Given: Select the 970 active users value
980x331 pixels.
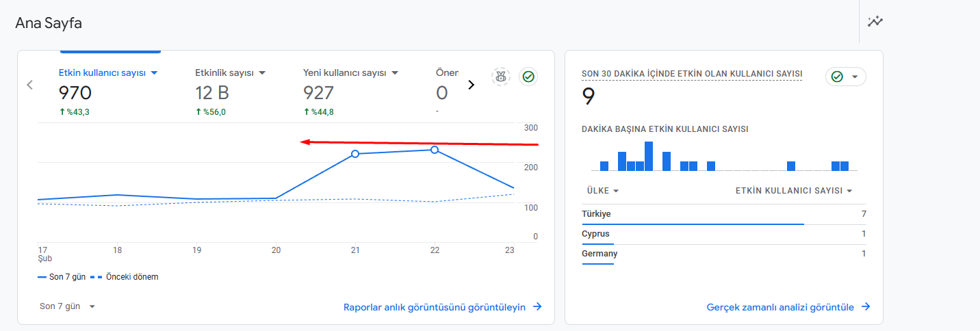Looking at the screenshot, I should (75, 93).
